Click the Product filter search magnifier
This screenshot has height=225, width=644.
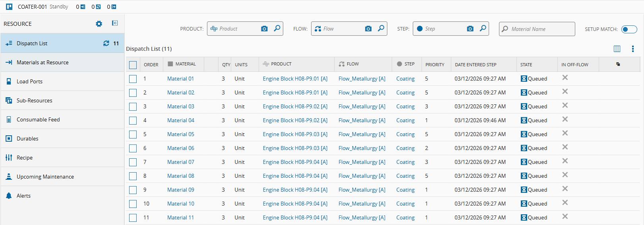click(x=277, y=29)
